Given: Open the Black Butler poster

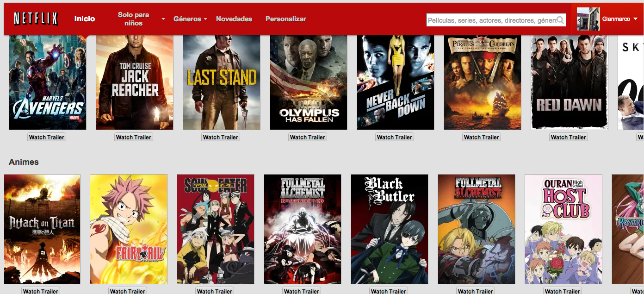Looking at the screenshot, I should click(x=390, y=229).
